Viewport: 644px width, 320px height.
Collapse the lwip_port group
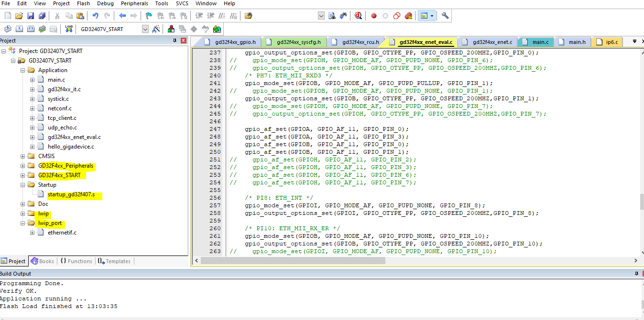coord(23,223)
